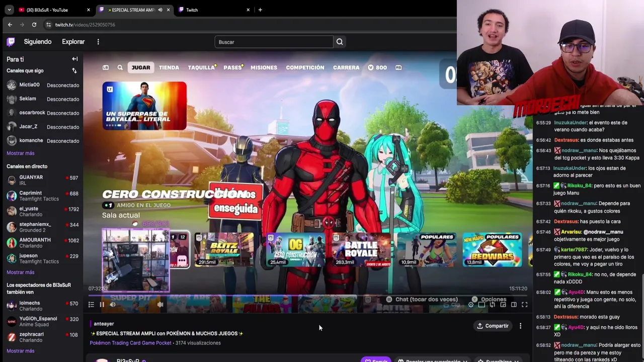This screenshot has height=362, width=644.
Task: Open oscarbrock's offline channel row
Action: point(42,113)
